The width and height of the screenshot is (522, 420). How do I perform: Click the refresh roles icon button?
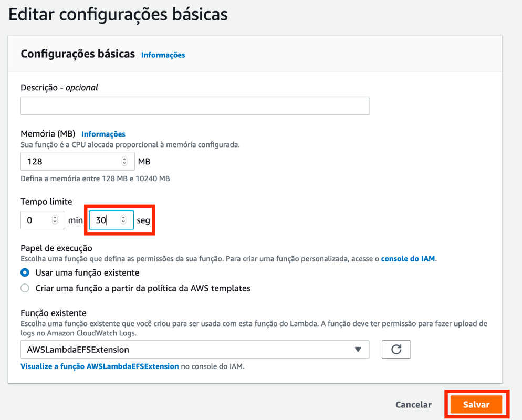[x=396, y=350]
